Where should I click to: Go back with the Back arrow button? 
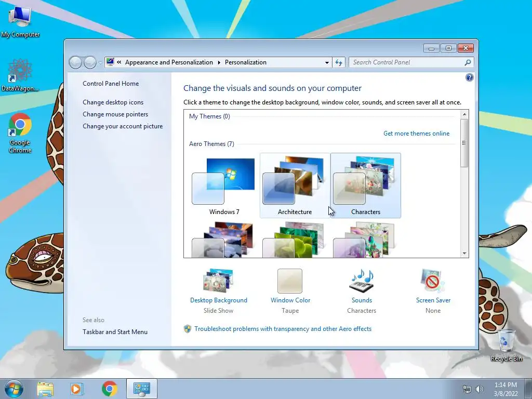click(x=75, y=62)
